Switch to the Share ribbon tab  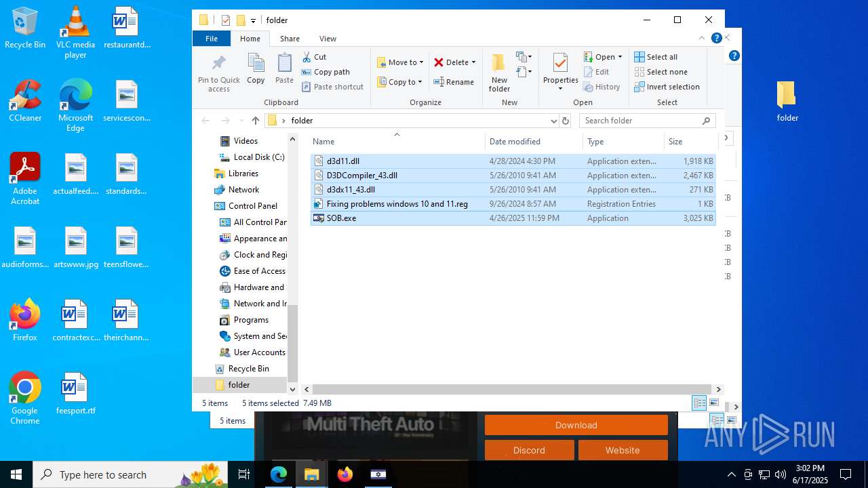290,39
